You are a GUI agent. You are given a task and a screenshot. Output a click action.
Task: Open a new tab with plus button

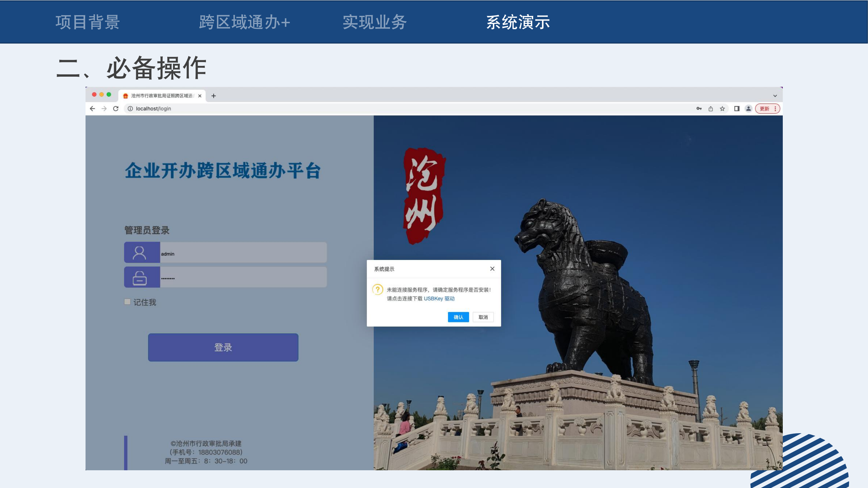[213, 96]
